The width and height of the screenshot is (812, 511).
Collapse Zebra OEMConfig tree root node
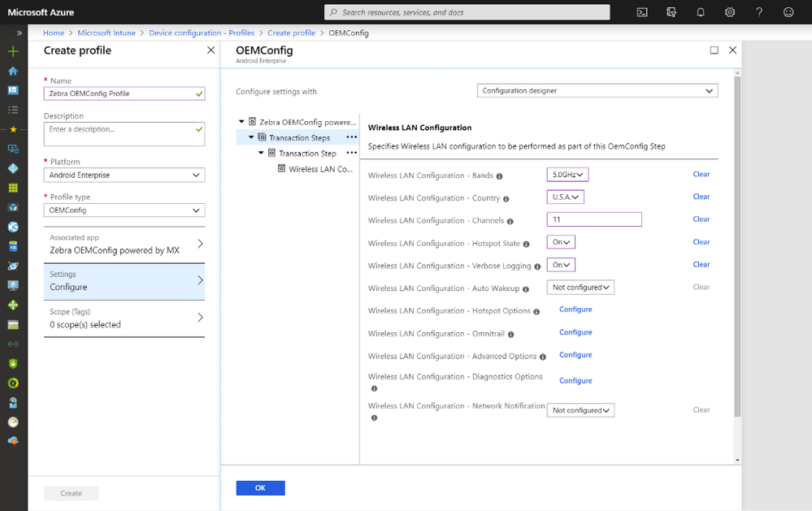pos(241,122)
